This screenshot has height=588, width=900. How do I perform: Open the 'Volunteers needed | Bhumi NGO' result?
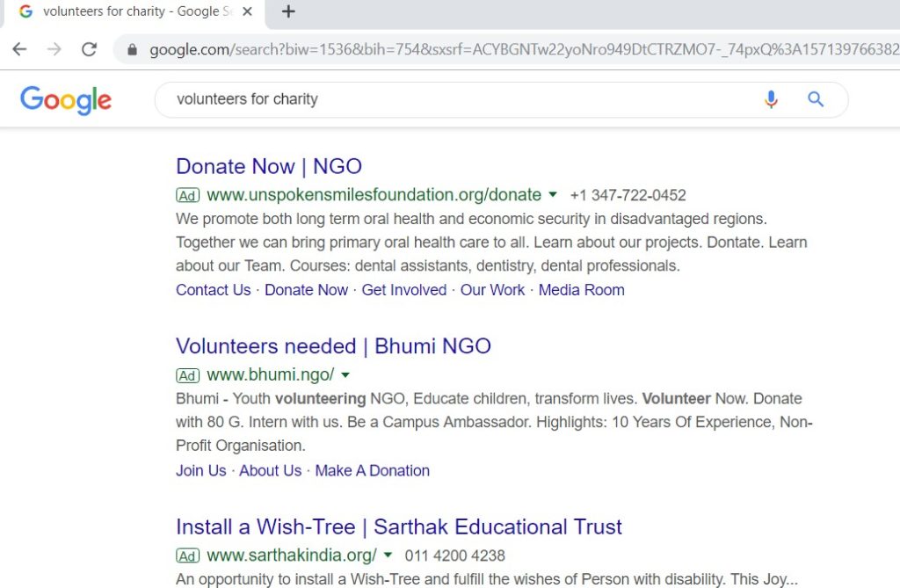[x=333, y=346]
